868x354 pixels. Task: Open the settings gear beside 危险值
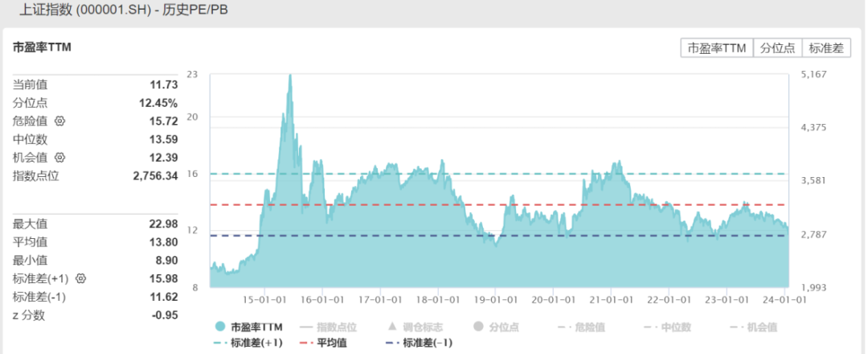[x=59, y=121]
